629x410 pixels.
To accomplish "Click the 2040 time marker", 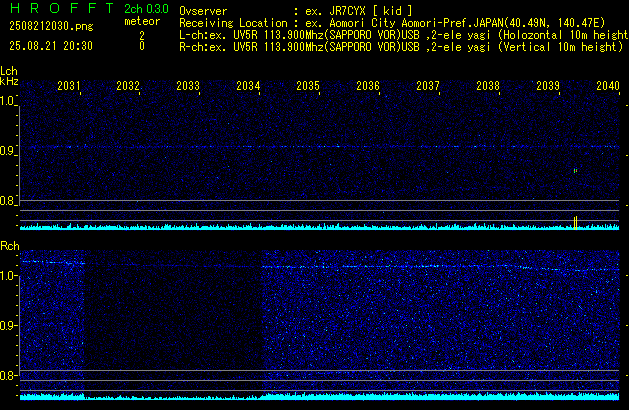I will pos(608,86).
